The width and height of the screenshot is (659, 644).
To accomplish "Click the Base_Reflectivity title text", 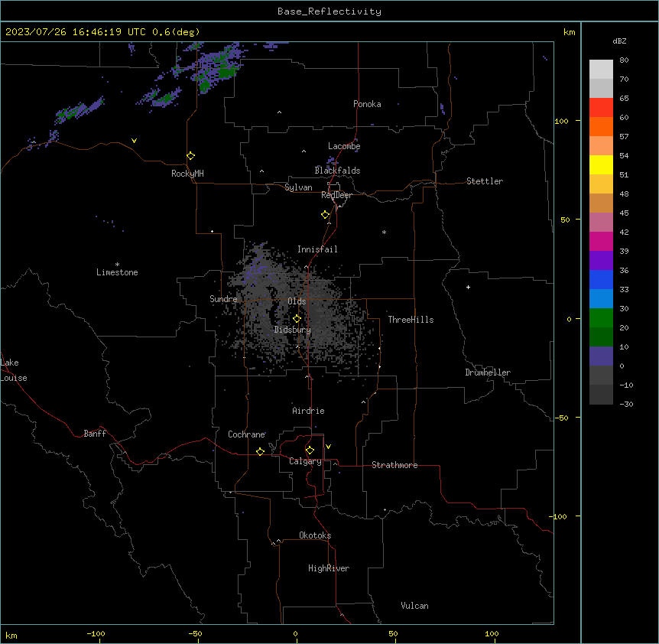I will 329,11.
